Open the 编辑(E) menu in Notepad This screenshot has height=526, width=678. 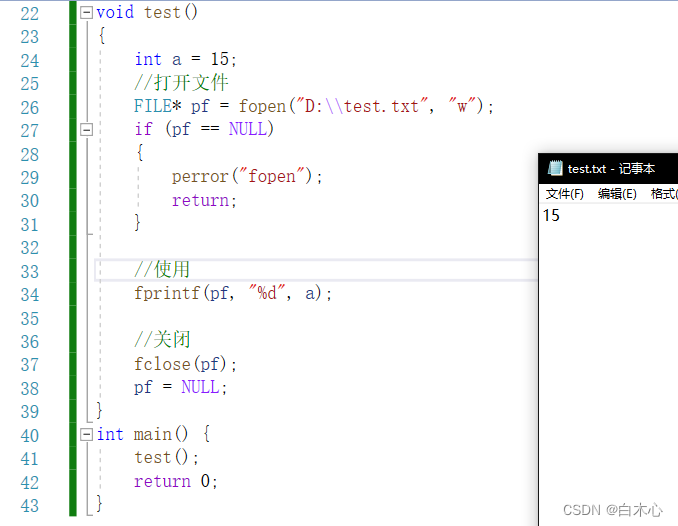[x=617, y=194]
